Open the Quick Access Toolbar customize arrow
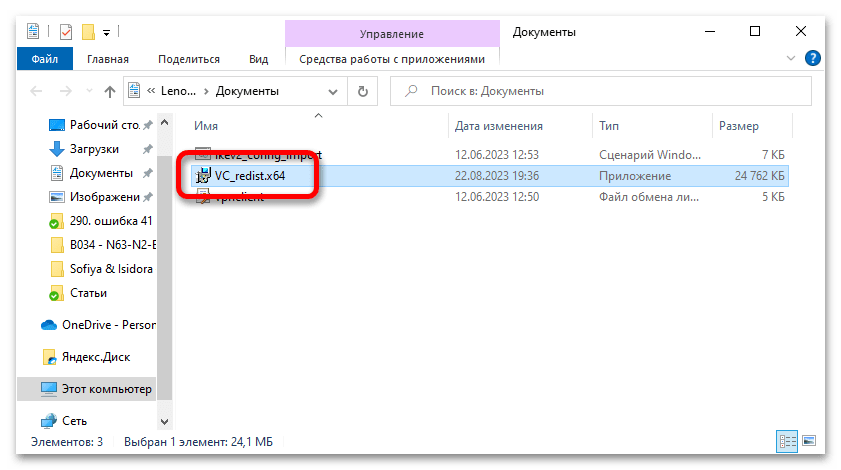841x470 pixels. pyautogui.click(x=106, y=33)
